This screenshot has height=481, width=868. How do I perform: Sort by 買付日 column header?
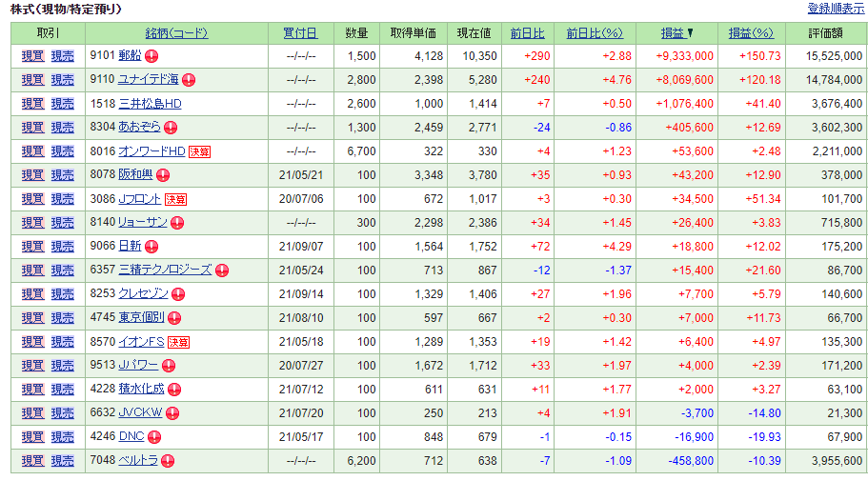(x=300, y=33)
